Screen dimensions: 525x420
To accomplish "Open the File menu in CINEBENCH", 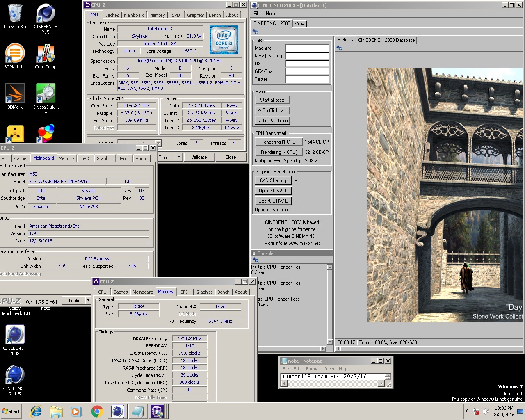I will click(257, 14).
